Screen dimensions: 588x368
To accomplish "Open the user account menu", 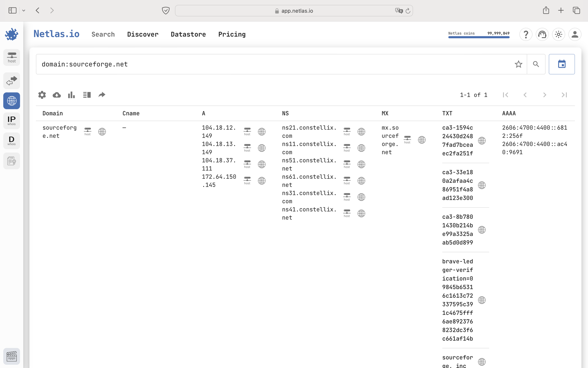I will click(575, 34).
